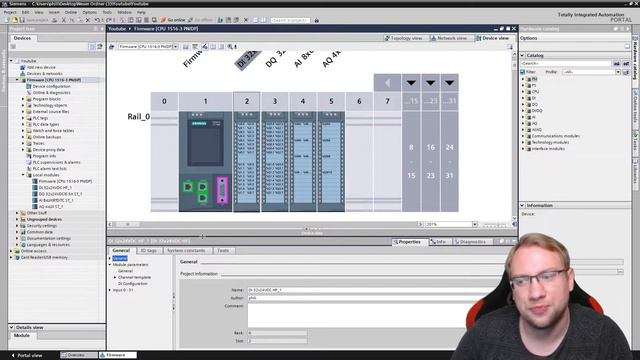Image resolution: width=640 pixels, height=360 pixels.
Task: Open Online & diagnostics in project tree
Action: point(51,93)
